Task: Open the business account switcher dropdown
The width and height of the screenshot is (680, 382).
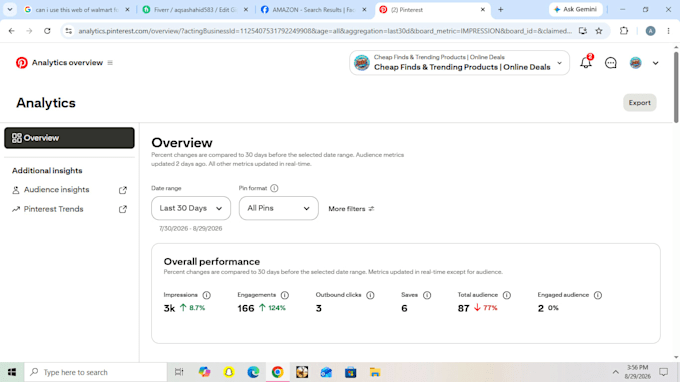Action: (459, 63)
